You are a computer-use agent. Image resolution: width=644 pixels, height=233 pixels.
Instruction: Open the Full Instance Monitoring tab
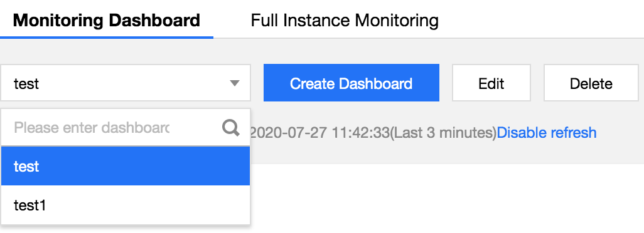coord(345,20)
